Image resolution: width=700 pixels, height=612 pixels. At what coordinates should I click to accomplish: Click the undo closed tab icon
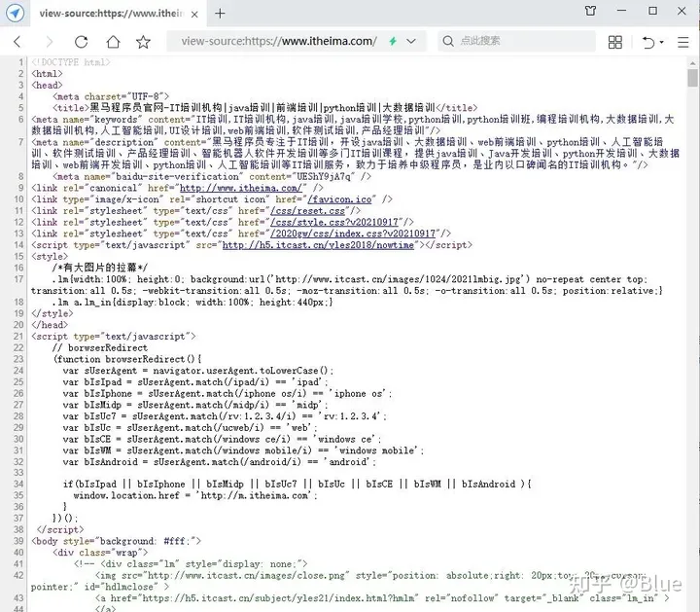647,42
